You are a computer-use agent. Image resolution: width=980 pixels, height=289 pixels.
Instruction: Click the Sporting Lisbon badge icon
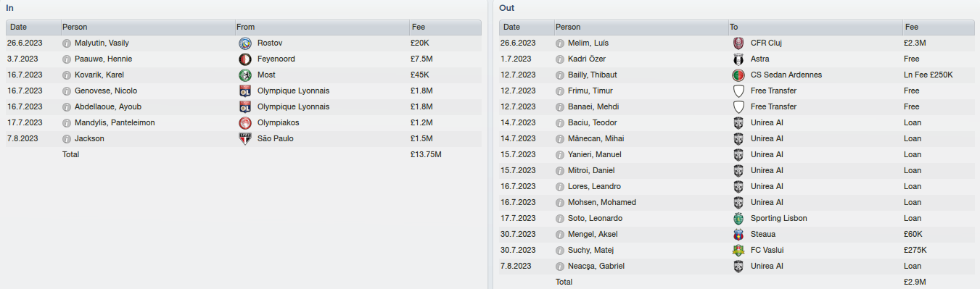(738, 218)
